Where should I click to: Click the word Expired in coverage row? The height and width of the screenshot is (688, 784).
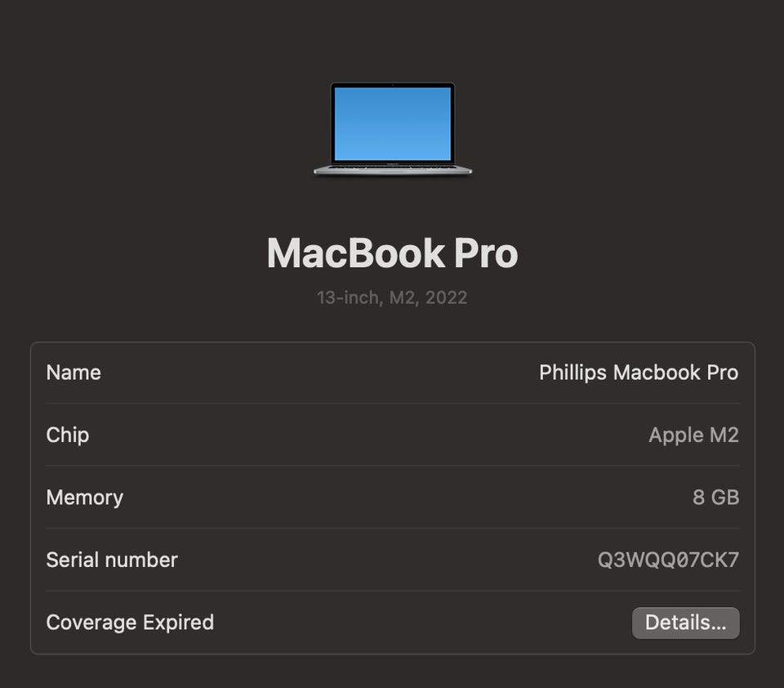179,623
